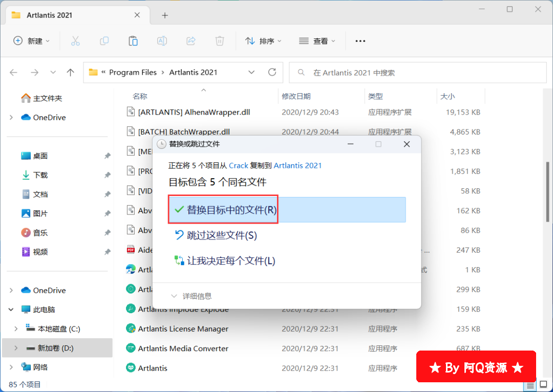Click the file list vertical scrollbar
Screen dimensions: 553x392
coord(548,192)
